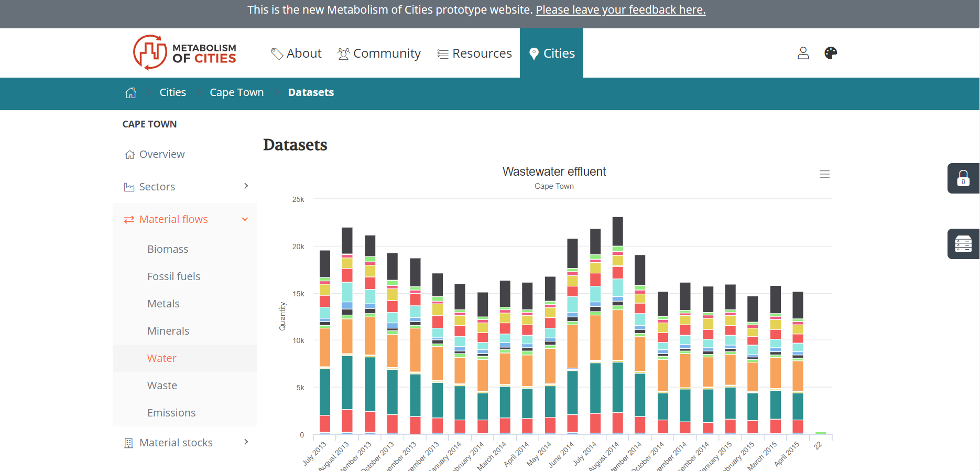Image resolution: width=980 pixels, height=471 pixels.
Task: Select Waste under Material flows
Action: point(162,386)
